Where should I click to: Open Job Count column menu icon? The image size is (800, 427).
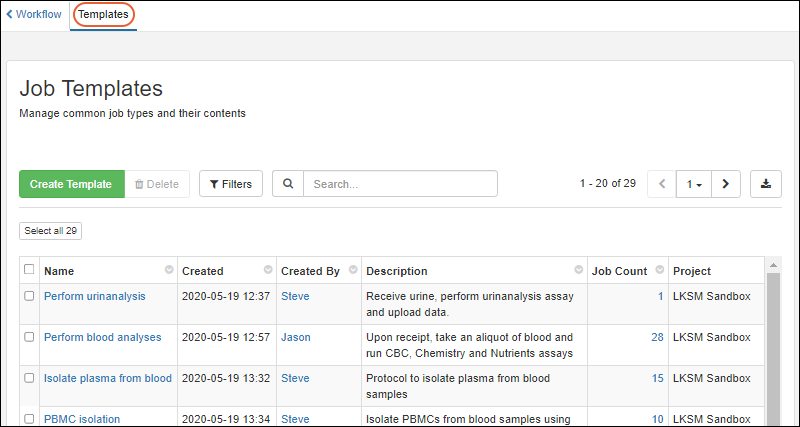coord(659,271)
